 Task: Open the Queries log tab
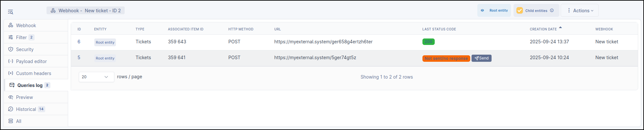pyautogui.click(x=30, y=85)
